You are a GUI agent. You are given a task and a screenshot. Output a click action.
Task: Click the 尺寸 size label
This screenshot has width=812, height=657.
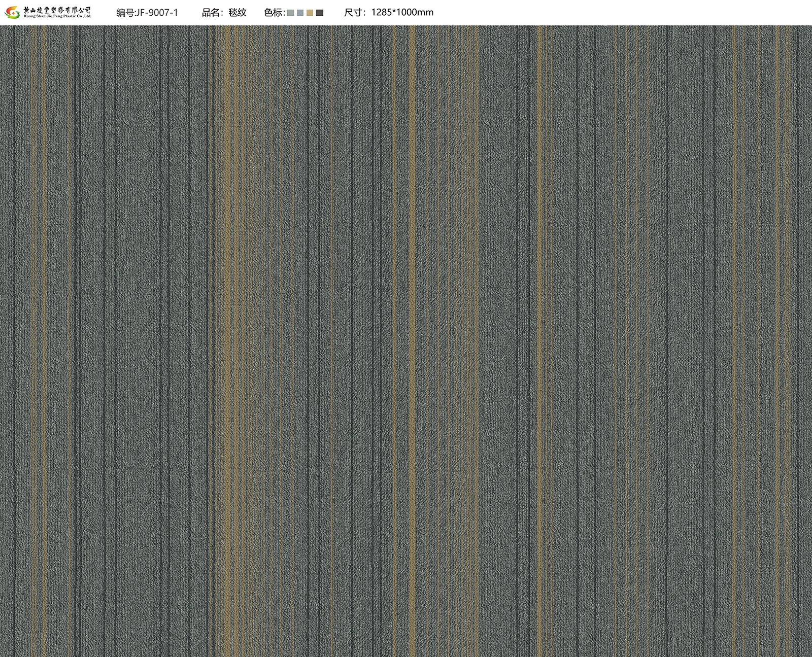(355, 13)
